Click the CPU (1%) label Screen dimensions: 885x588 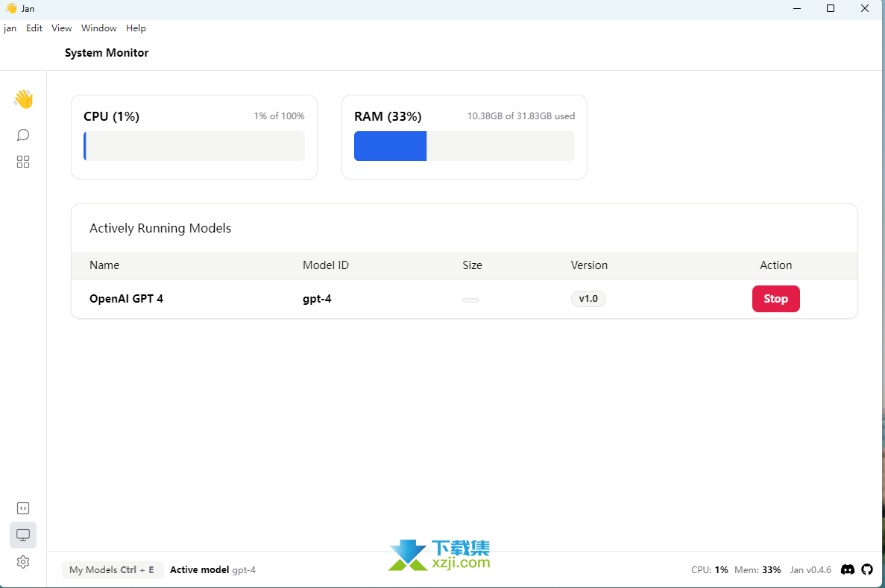(x=111, y=116)
